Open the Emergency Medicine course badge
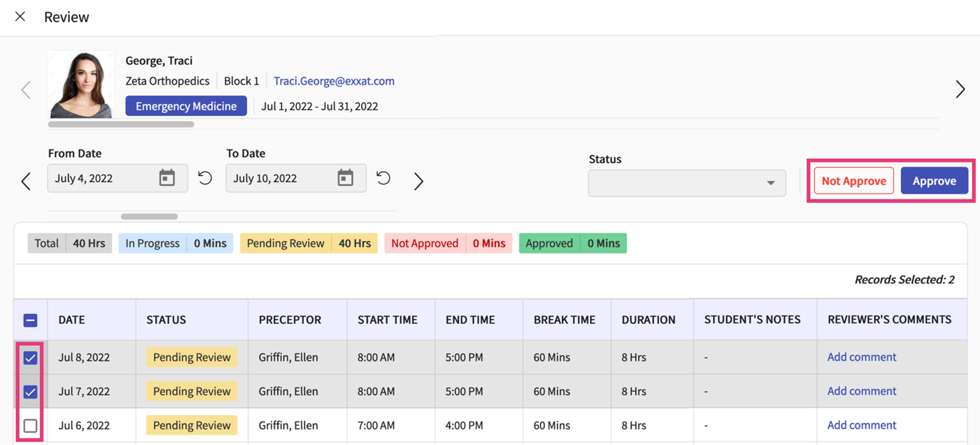This screenshot has width=980, height=445. [186, 105]
